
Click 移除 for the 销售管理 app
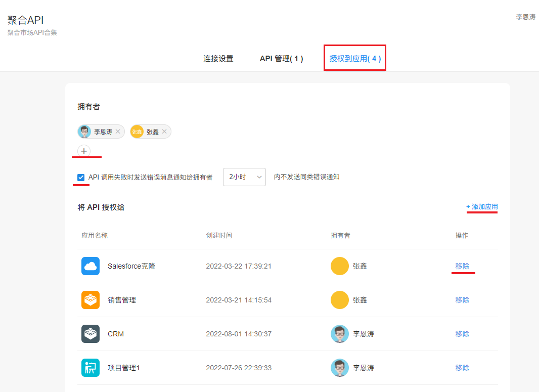point(462,300)
